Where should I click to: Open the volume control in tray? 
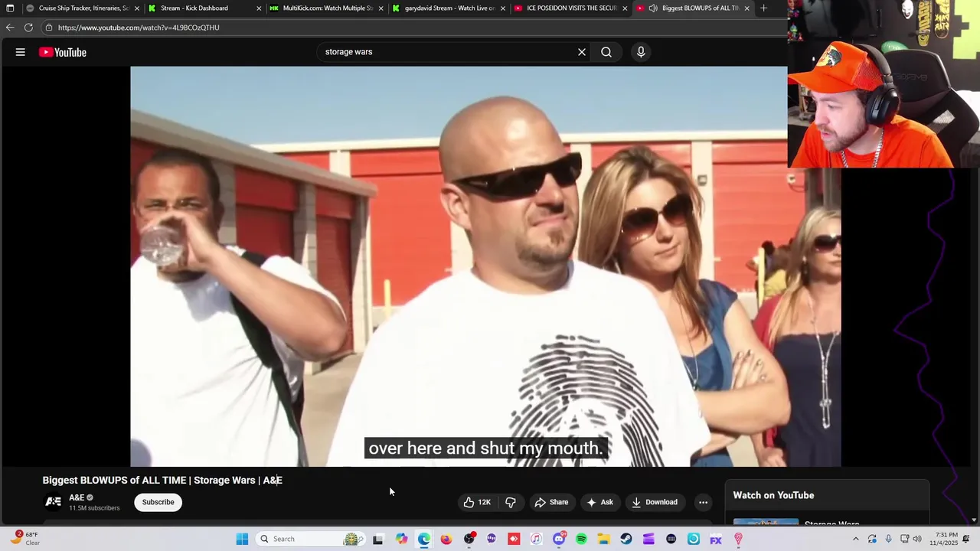click(917, 539)
